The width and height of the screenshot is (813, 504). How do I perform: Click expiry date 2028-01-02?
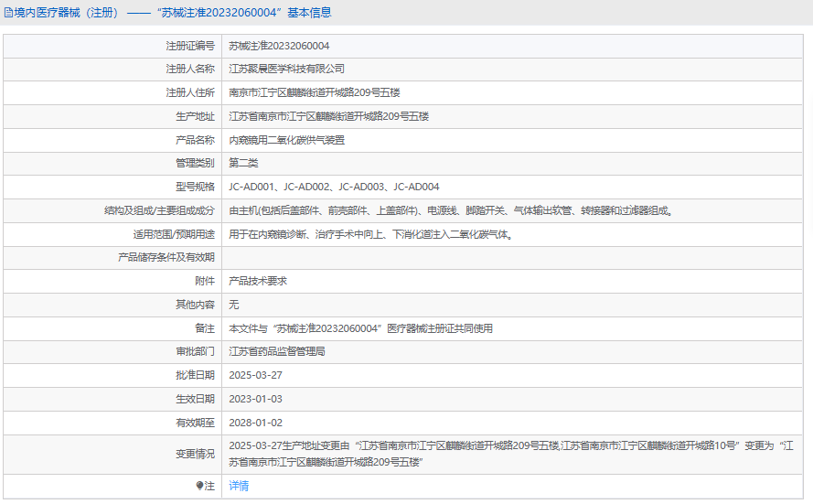(x=255, y=423)
